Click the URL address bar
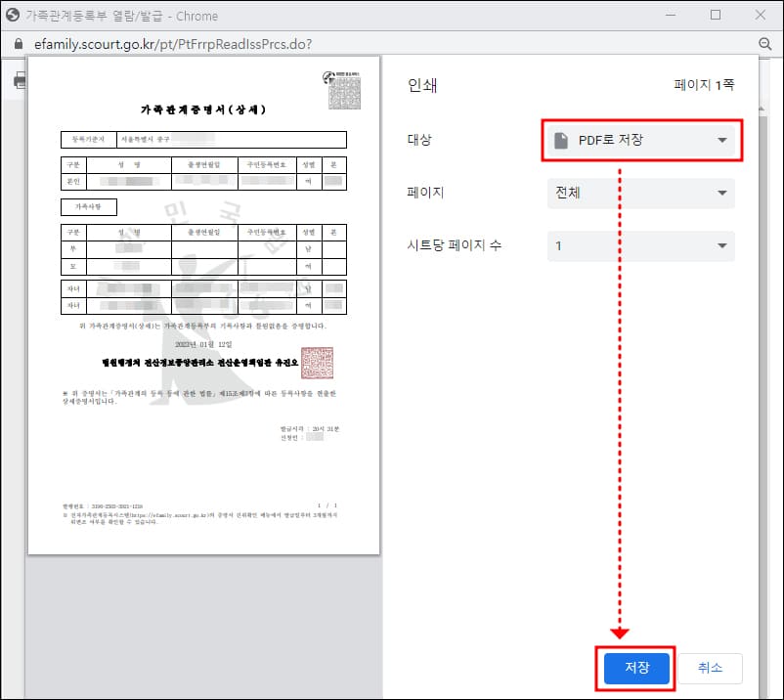 (x=293, y=43)
